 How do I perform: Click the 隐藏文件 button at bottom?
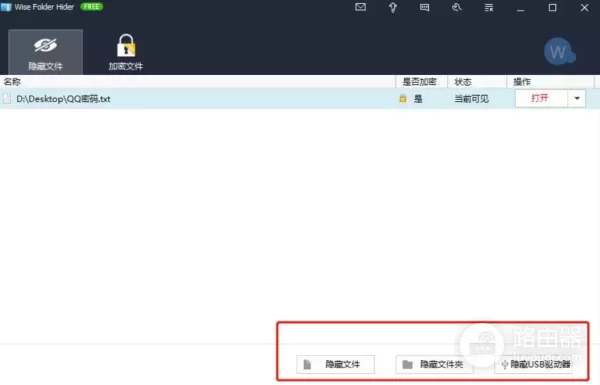(336, 364)
